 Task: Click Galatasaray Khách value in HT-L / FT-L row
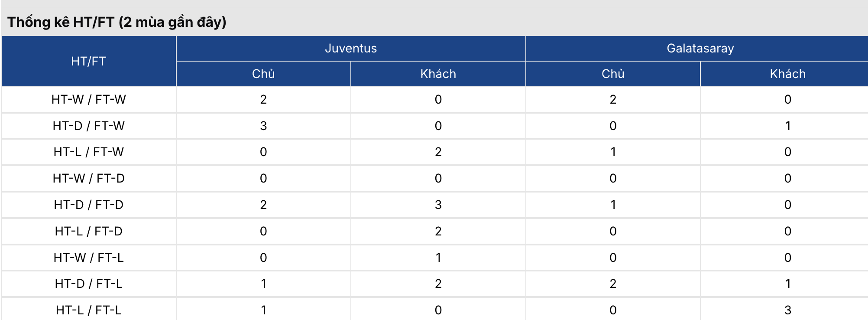point(787,310)
